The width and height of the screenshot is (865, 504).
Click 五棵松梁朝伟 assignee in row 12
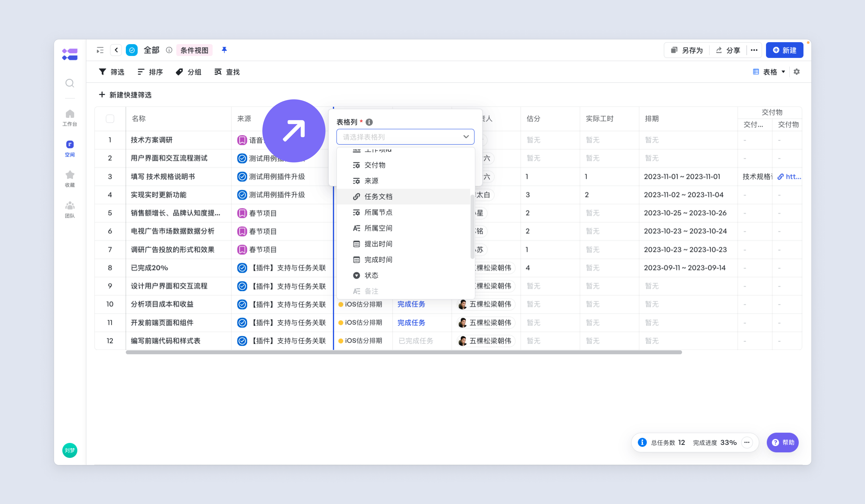click(486, 341)
